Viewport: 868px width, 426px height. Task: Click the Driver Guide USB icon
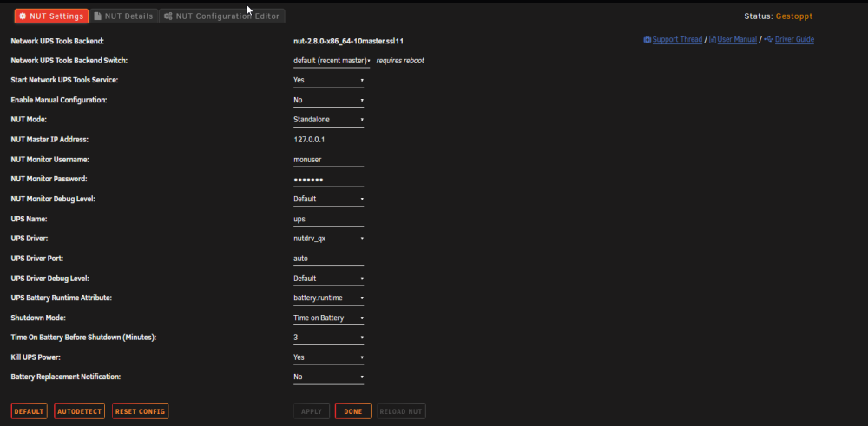tap(768, 40)
